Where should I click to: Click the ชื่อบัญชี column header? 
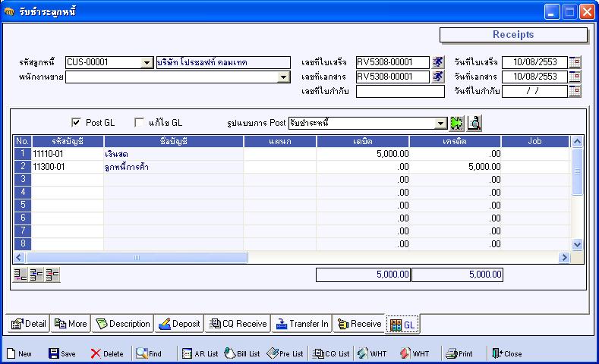173,141
